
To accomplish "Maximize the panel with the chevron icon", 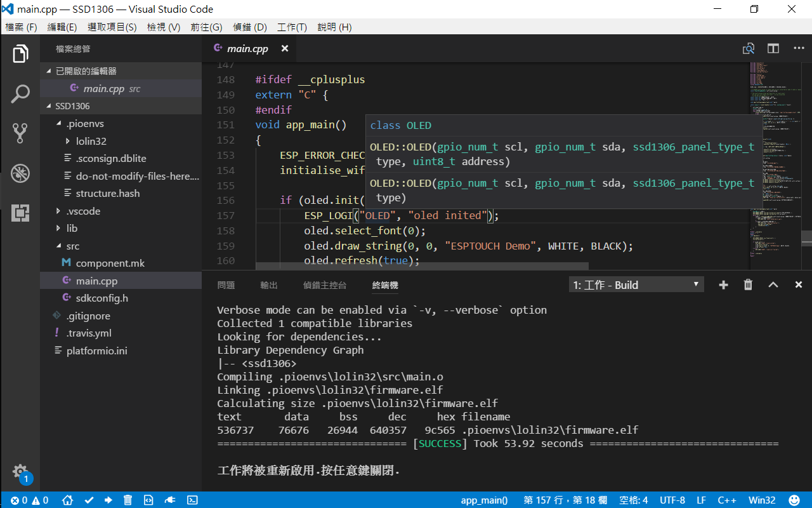I will pyautogui.click(x=773, y=284).
